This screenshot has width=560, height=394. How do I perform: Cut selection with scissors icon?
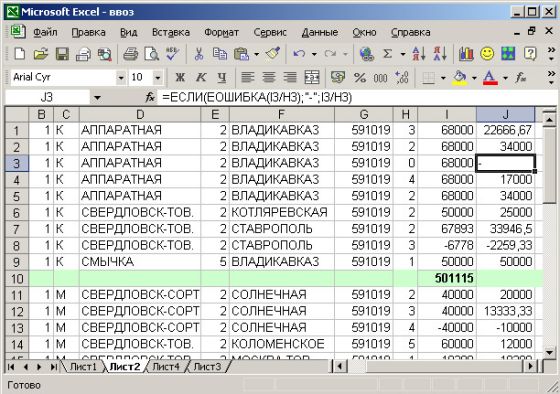pos(199,54)
